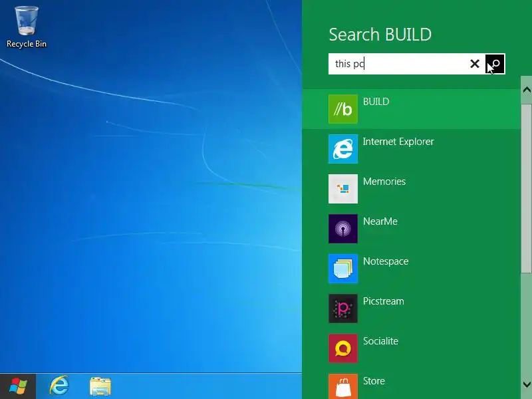Select the Internet Explorer app icon in list

coord(343,149)
